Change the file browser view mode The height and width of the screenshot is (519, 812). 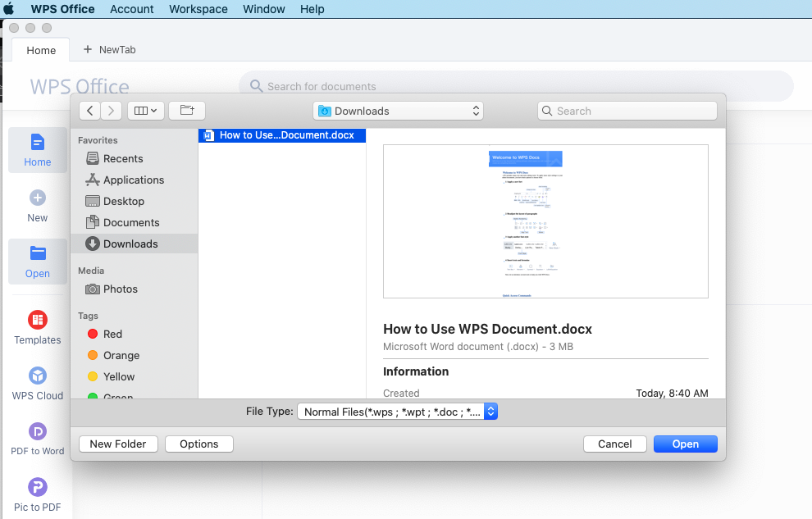click(146, 111)
